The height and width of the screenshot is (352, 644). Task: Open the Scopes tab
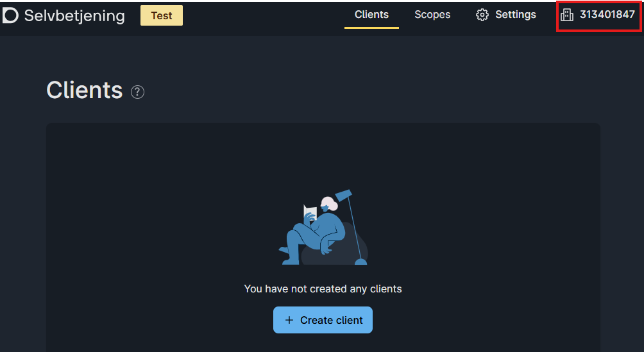coord(432,14)
